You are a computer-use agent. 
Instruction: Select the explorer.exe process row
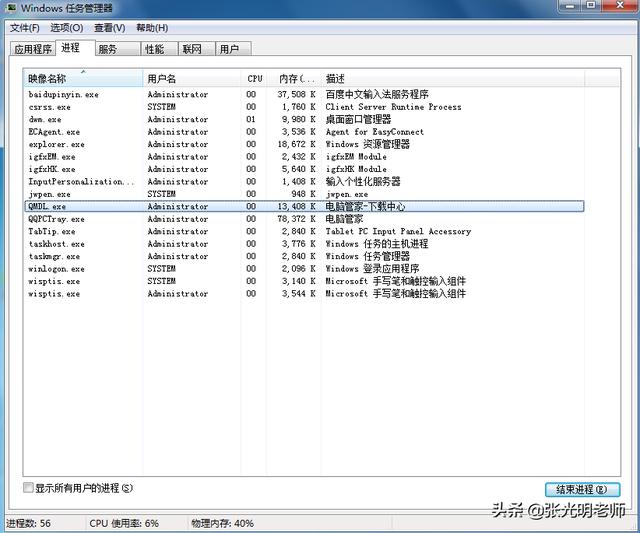click(304, 144)
